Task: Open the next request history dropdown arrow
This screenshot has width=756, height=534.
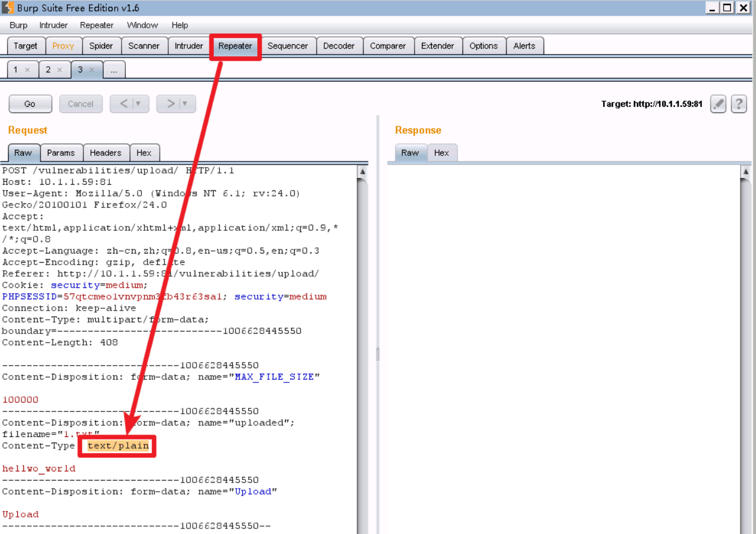Action: 185,104
